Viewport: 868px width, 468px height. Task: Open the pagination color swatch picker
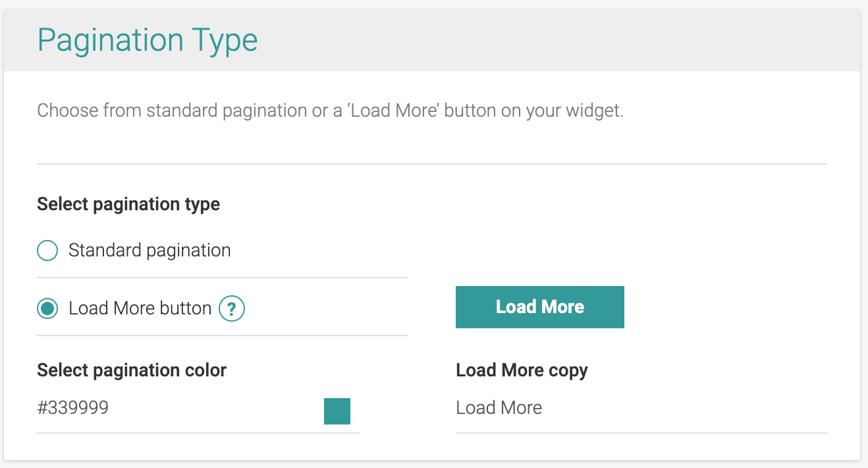pos(337,411)
